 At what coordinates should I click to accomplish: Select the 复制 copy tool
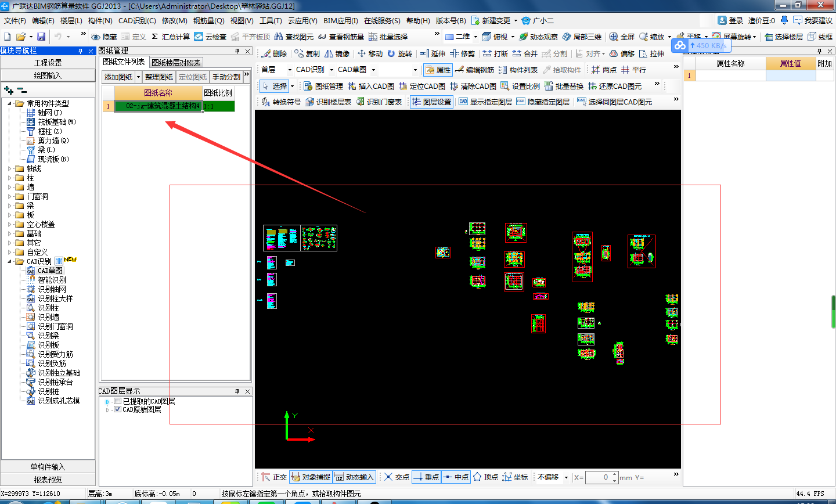(x=307, y=53)
